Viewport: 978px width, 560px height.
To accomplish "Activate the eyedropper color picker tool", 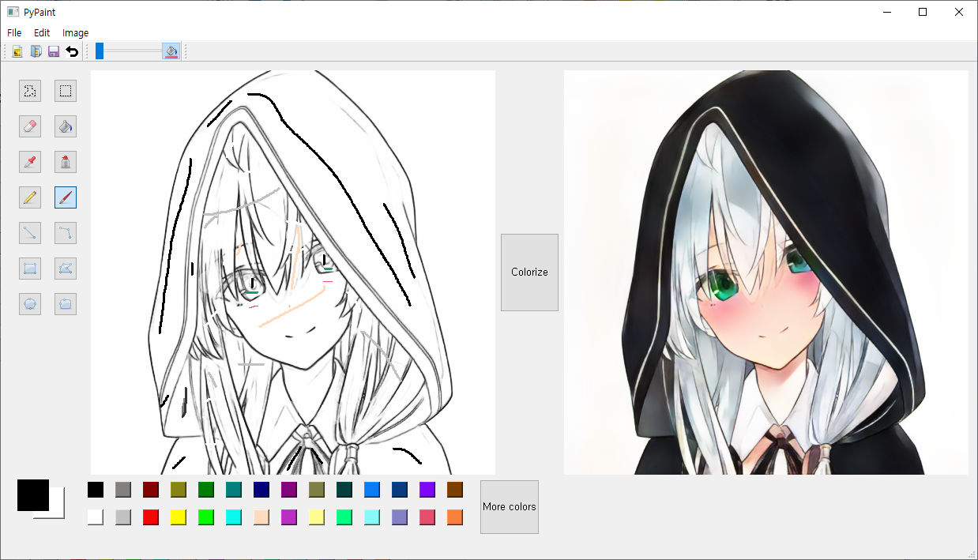I will [30, 162].
